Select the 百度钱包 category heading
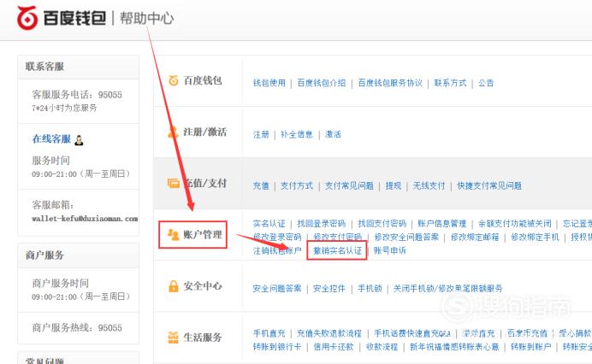Image resolution: width=592 pixels, height=364 pixels. (203, 80)
